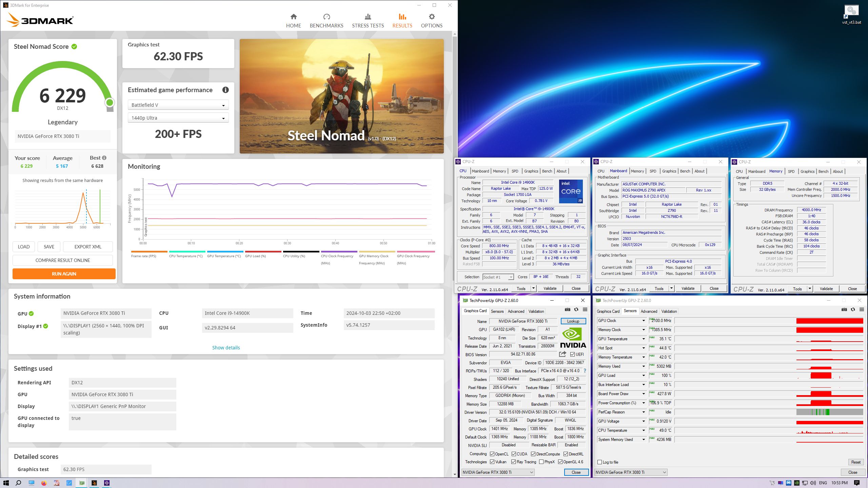The image size is (868, 488).
Task: Click info icon next to Best score
Action: (x=104, y=158)
